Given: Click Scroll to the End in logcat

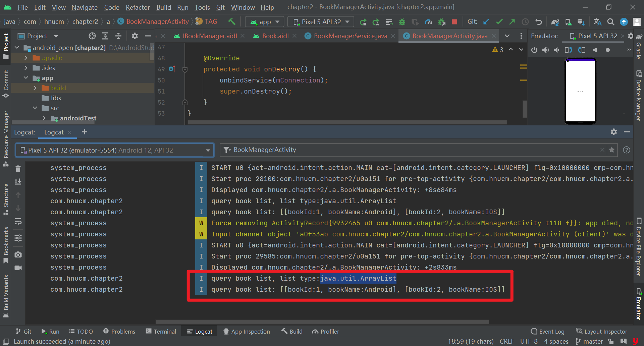Looking at the screenshot, I should (x=18, y=182).
